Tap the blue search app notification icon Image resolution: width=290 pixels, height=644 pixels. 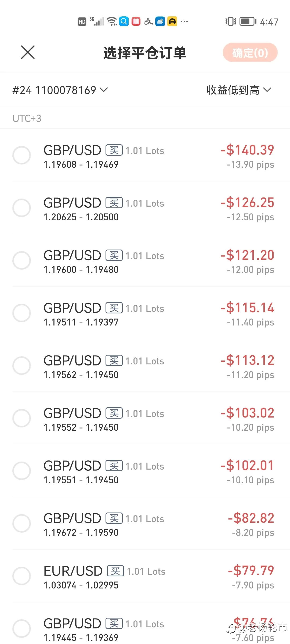124,21
